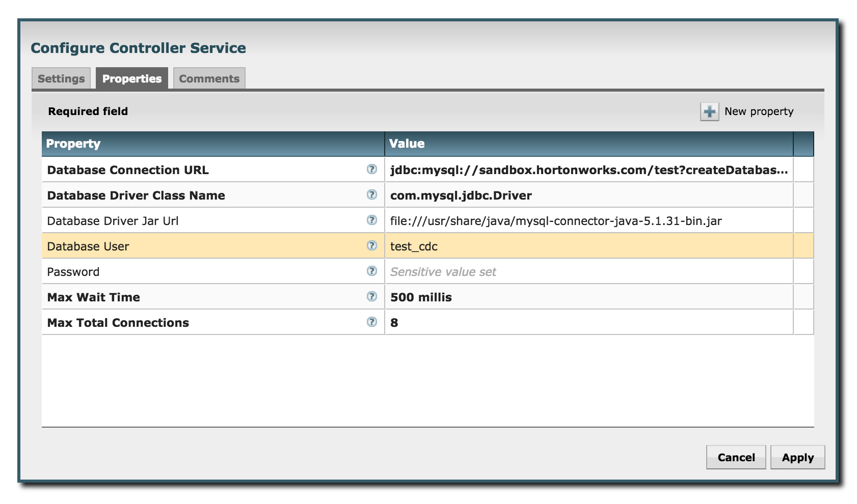Screen dimensions: 857x504
Task: Click the Property column header
Action: pyautogui.click(x=74, y=144)
